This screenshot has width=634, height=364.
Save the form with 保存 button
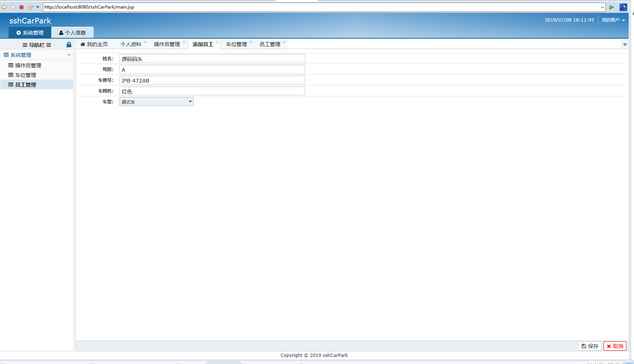590,346
